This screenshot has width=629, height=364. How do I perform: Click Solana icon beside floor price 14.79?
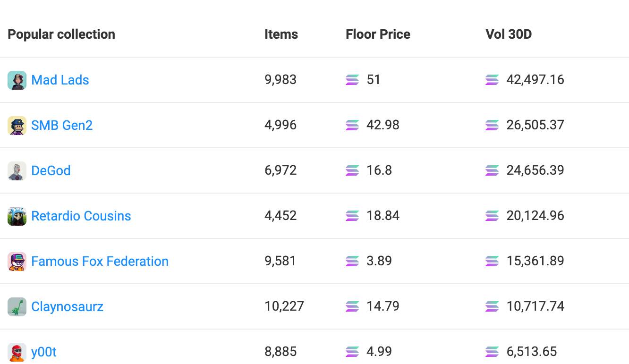tap(352, 307)
